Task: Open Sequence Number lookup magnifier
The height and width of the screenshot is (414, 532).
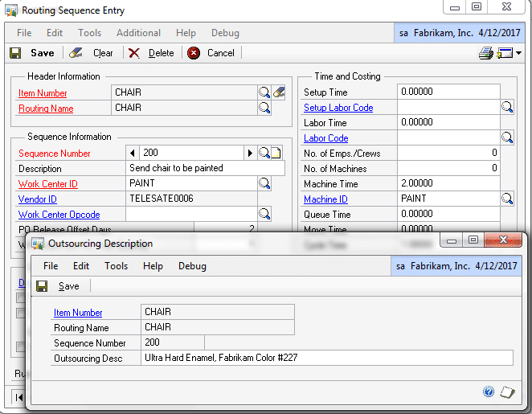Action: click(264, 153)
